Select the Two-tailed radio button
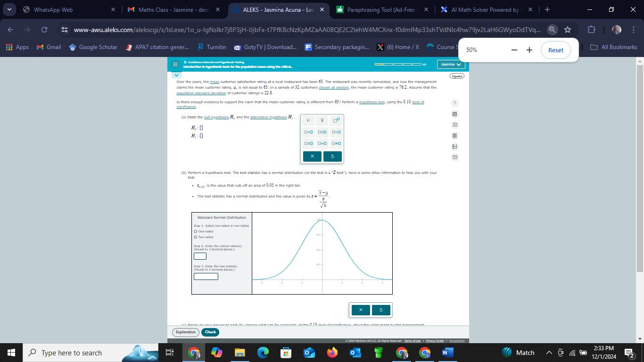The height and width of the screenshot is (362, 644). tap(196, 237)
